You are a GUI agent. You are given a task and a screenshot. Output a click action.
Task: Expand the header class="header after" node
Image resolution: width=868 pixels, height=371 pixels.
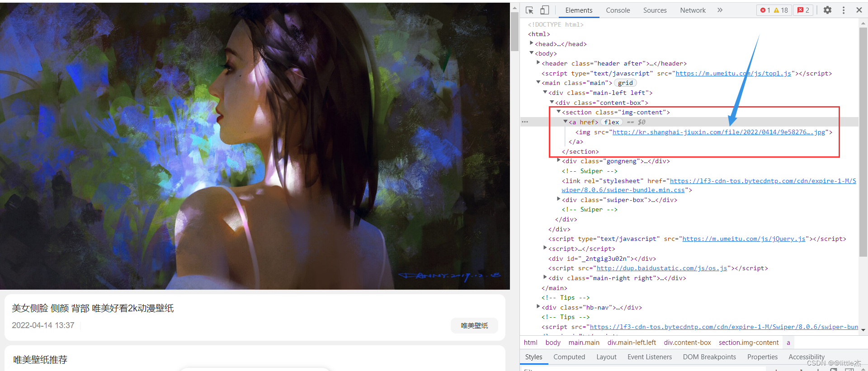(538, 63)
